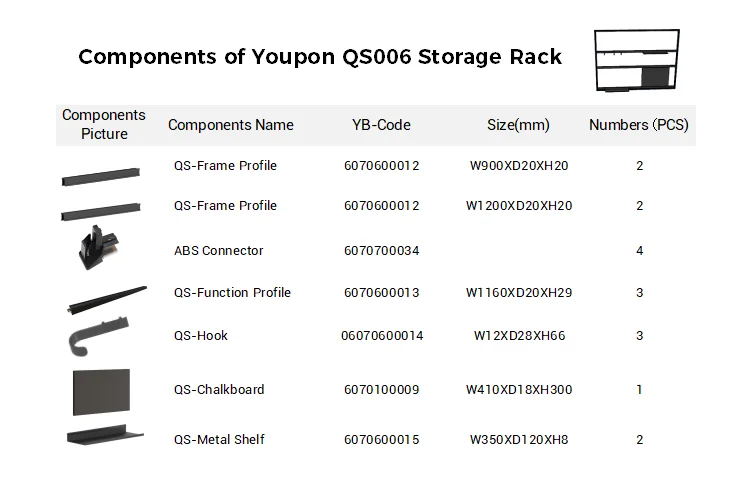Click the Components Picture column header

104,124
